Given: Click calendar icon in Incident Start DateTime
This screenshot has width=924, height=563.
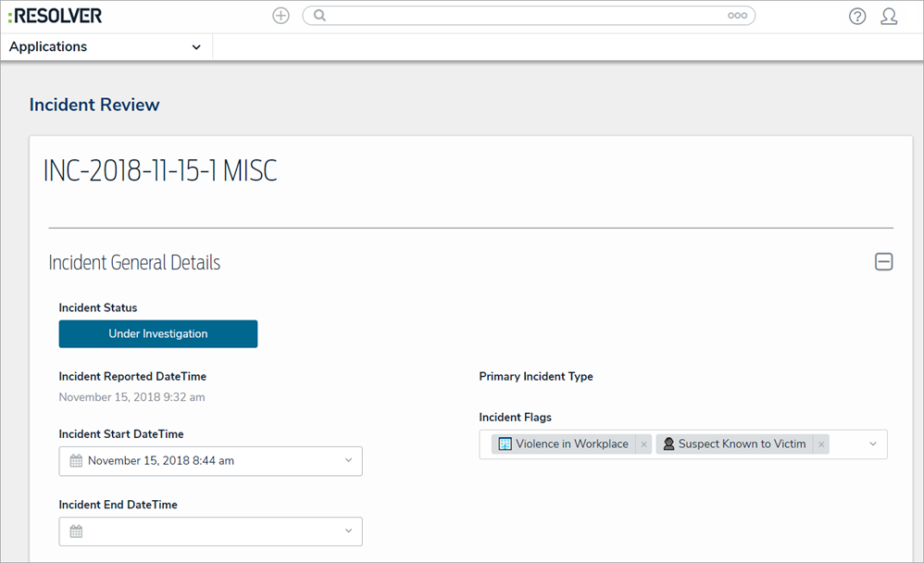Looking at the screenshot, I should point(76,461).
